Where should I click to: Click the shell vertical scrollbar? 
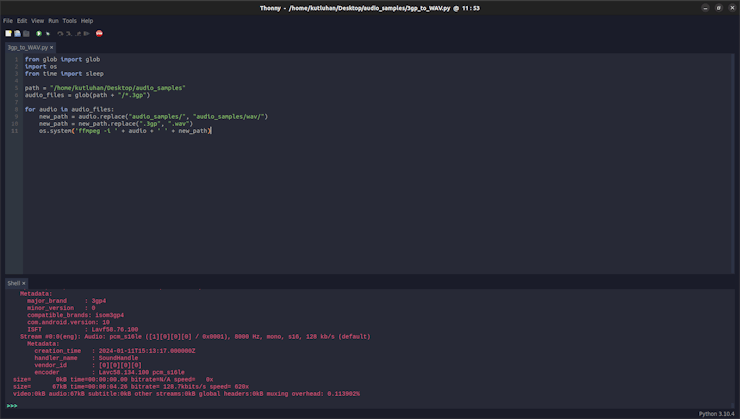point(733,349)
